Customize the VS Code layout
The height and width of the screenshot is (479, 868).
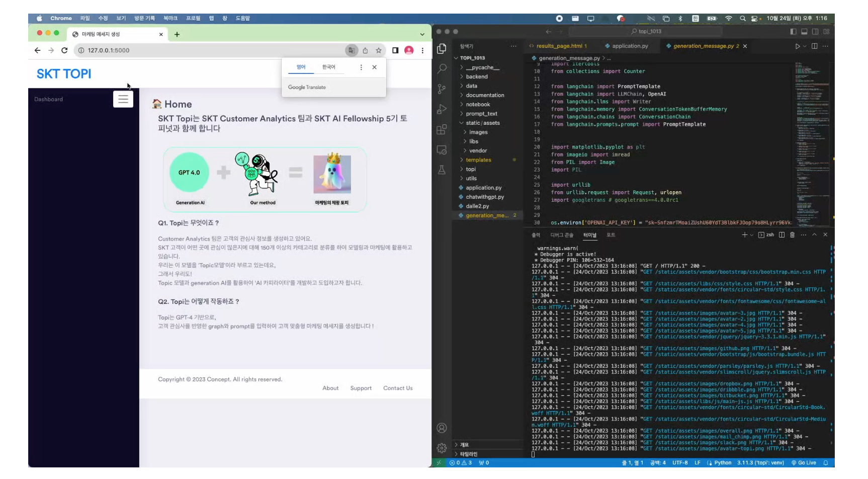pos(826,32)
